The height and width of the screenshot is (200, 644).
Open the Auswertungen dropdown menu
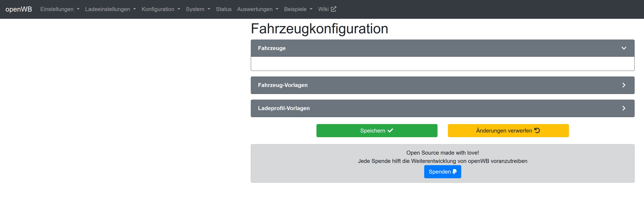pos(257,9)
